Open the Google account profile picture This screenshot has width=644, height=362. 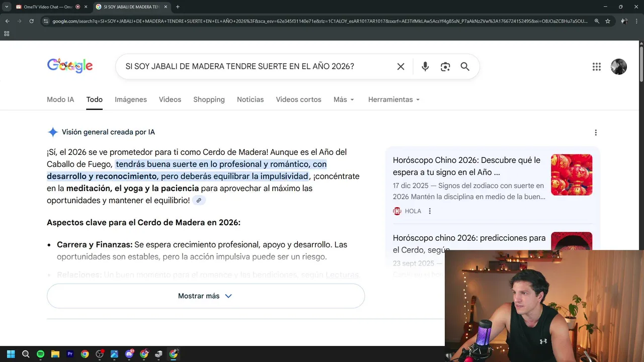619,66
